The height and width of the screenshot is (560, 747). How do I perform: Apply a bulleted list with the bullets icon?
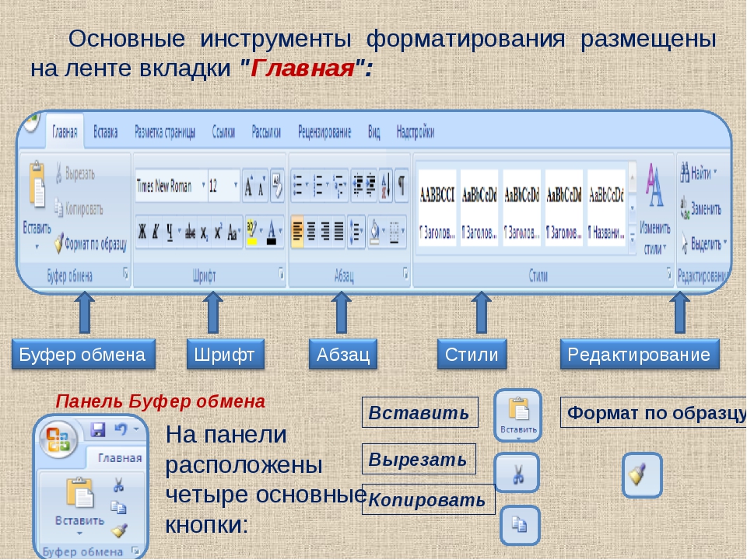300,186
